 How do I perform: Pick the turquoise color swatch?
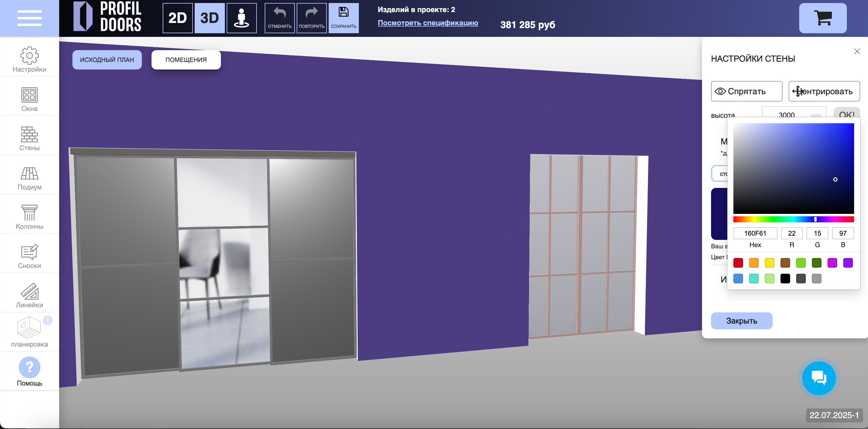(754, 278)
